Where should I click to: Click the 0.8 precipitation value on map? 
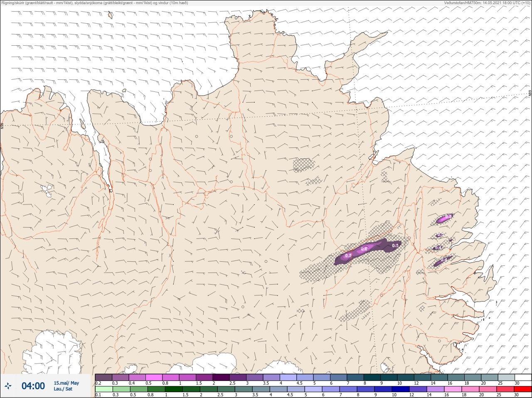(x=448, y=216)
